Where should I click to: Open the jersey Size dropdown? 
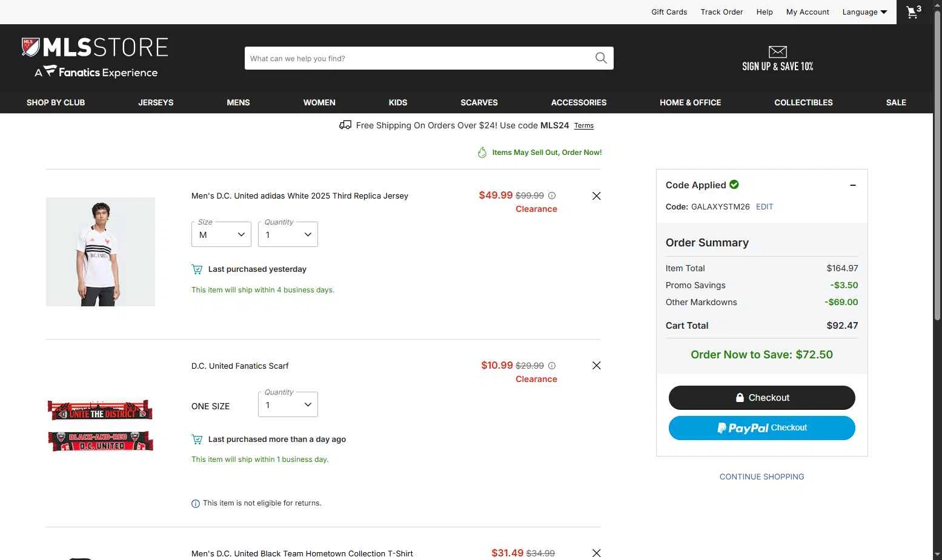tap(221, 234)
